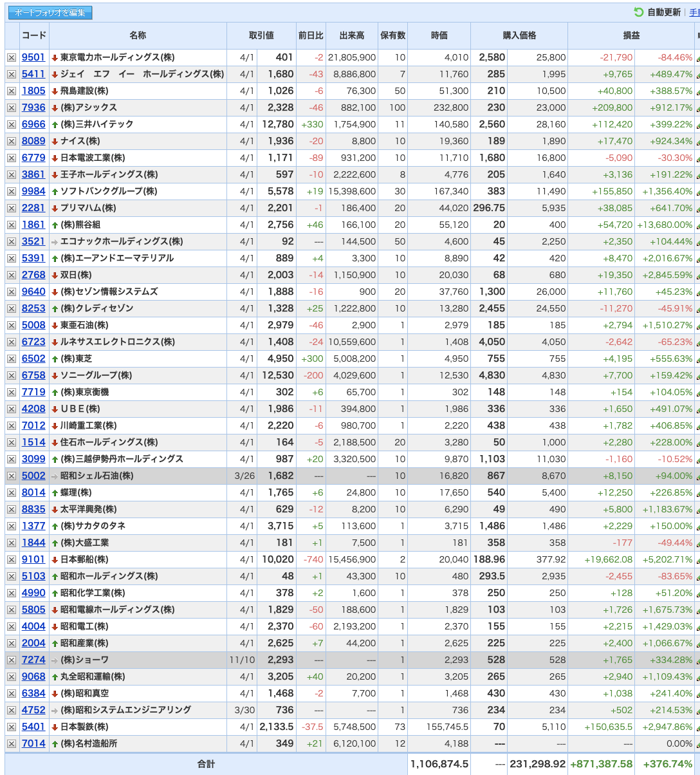Click the X icon beside code 8089
The width and height of the screenshot is (700, 775).
tap(12, 141)
